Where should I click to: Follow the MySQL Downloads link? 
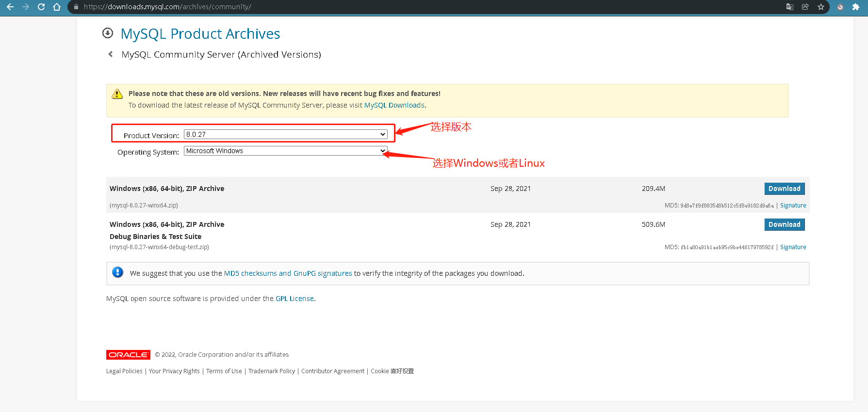click(x=394, y=105)
